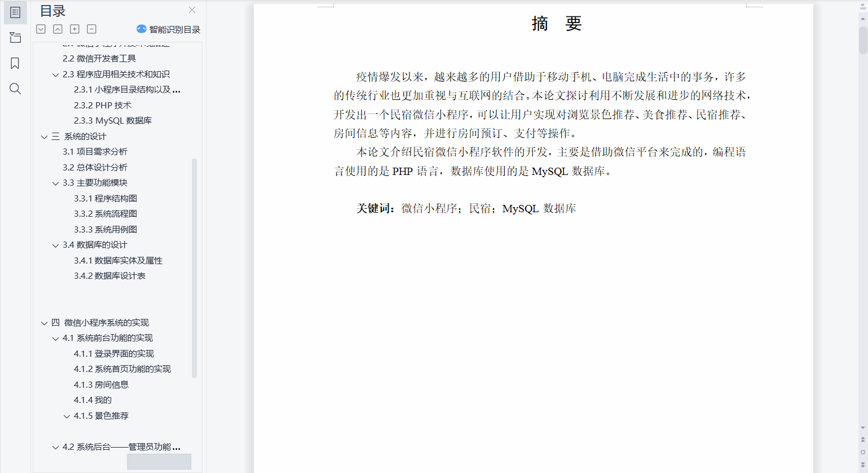Open the table of contents sidebar icon
Image resolution: width=868 pixels, height=473 pixels.
[x=15, y=12]
